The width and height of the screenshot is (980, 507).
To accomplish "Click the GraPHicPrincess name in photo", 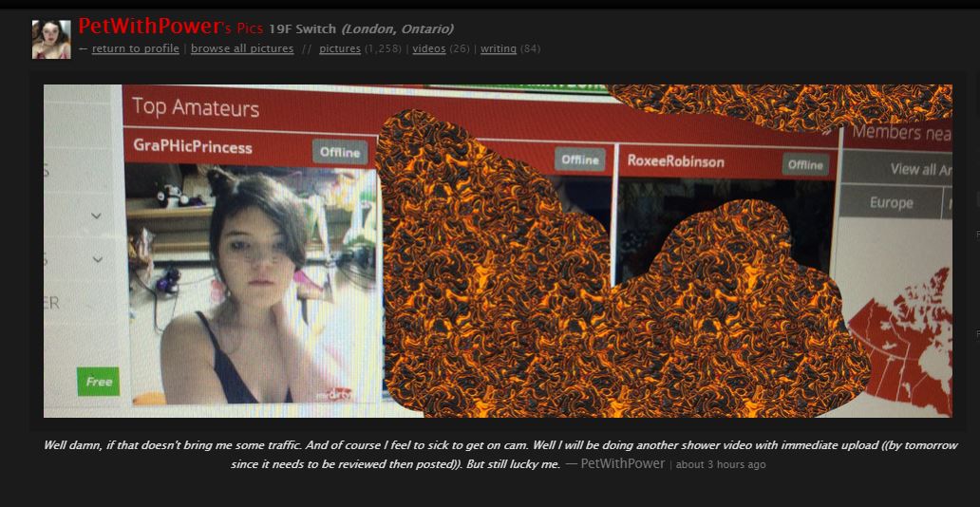I will click(x=193, y=147).
